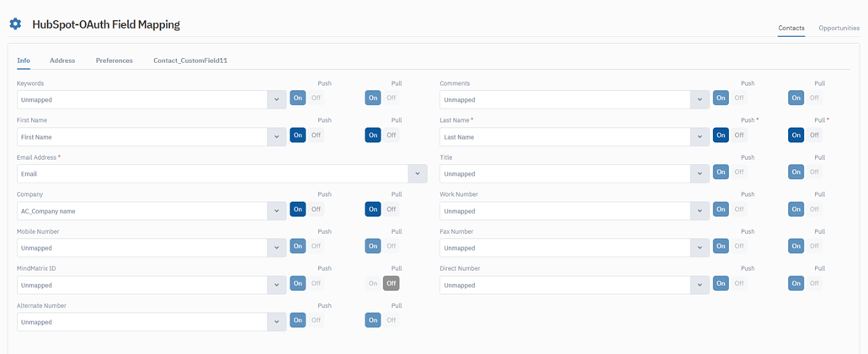Screen dimensions: 868x354
Task: Expand the Fax Number dropdown arrow
Action: click(700, 248)
